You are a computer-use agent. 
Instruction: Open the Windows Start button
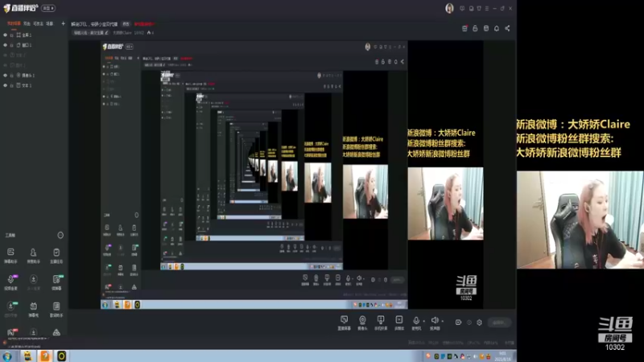[x=7, y=356]
